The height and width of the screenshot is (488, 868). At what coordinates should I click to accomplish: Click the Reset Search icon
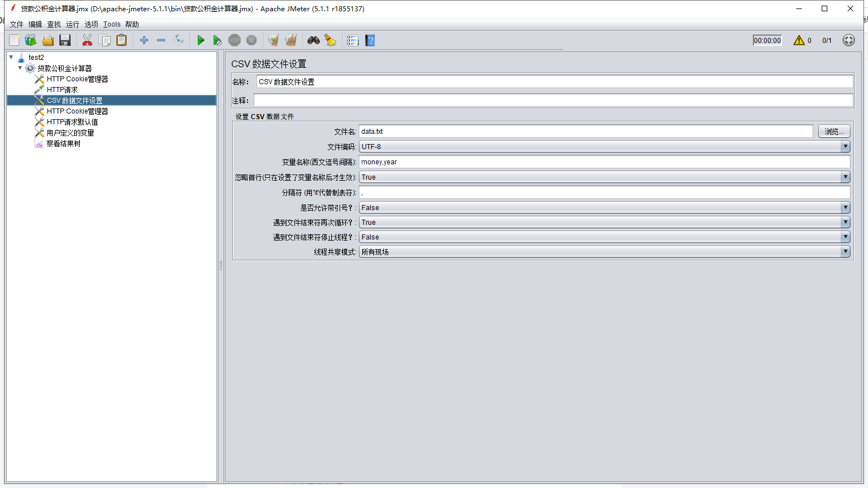click(331, 40)
